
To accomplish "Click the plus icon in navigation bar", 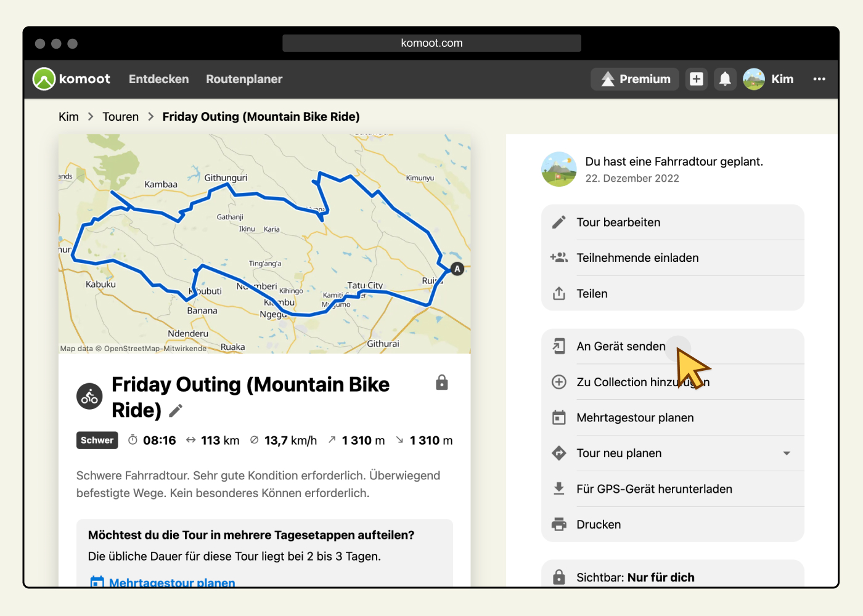I will click(697, 79).
